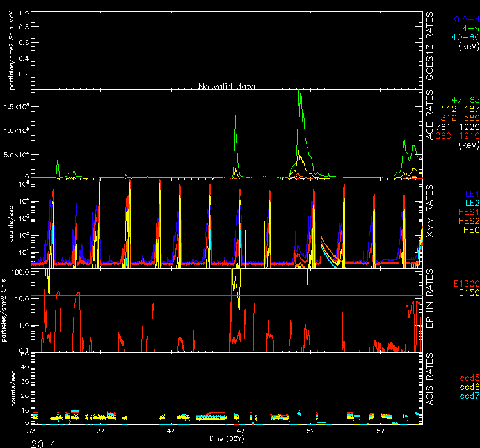480x448 pixels.
Task: Select day 47 tick label on time axis
Action: click(x=241, y=431)
